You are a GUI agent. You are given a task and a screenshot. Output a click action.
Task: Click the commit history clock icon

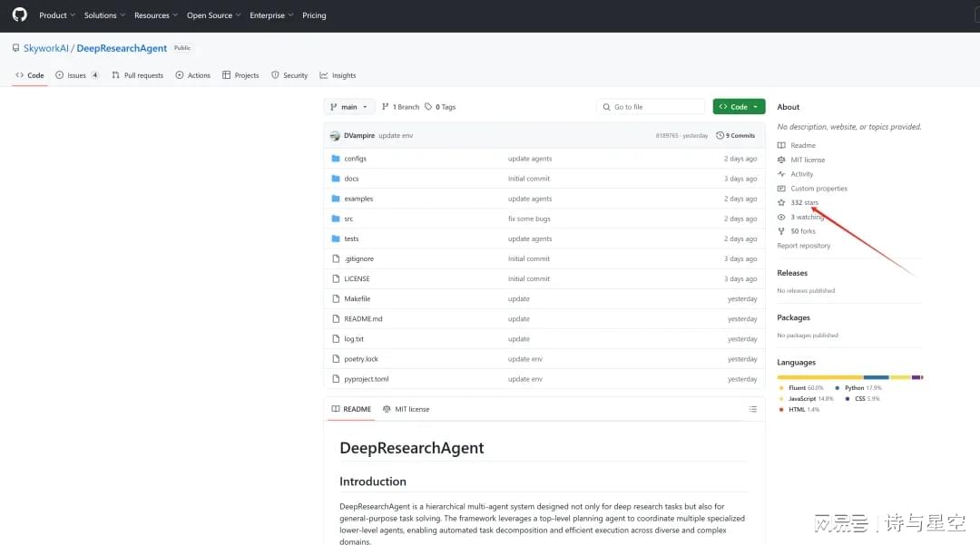[720, 135]
